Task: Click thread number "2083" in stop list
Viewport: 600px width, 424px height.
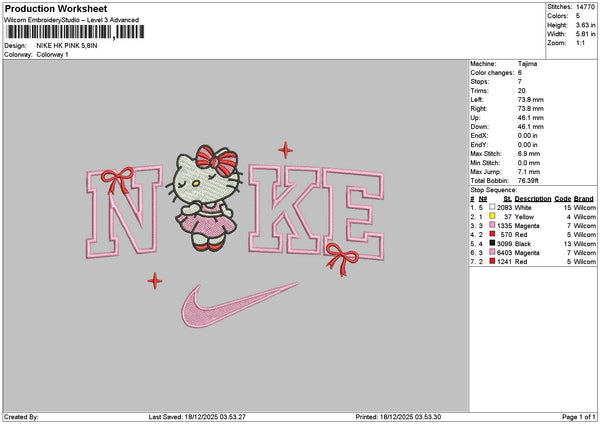Action: point(504,208)
